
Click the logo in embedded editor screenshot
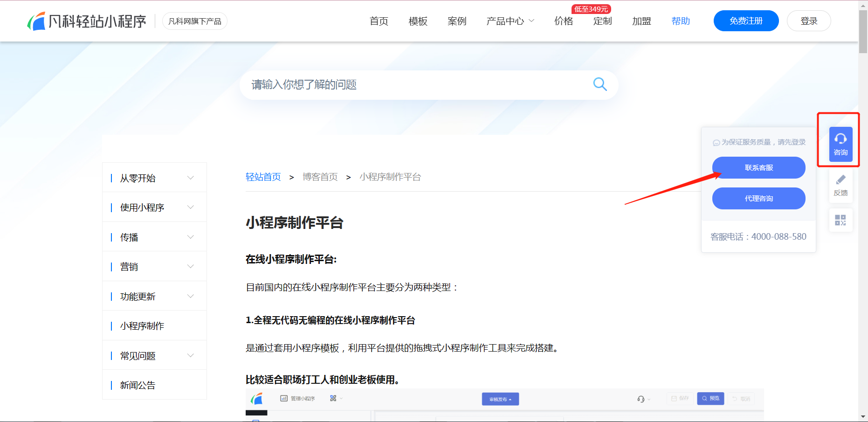tap(257, 399)
